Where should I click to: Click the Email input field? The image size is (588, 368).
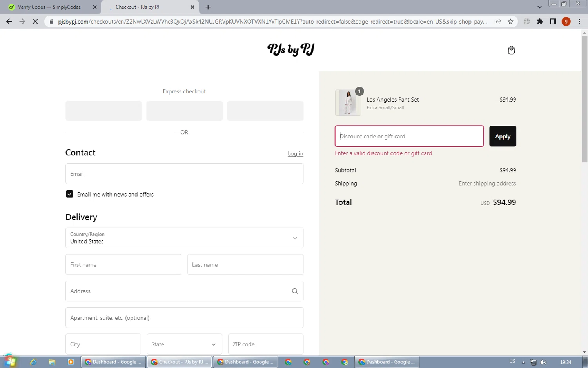point(184,174)
